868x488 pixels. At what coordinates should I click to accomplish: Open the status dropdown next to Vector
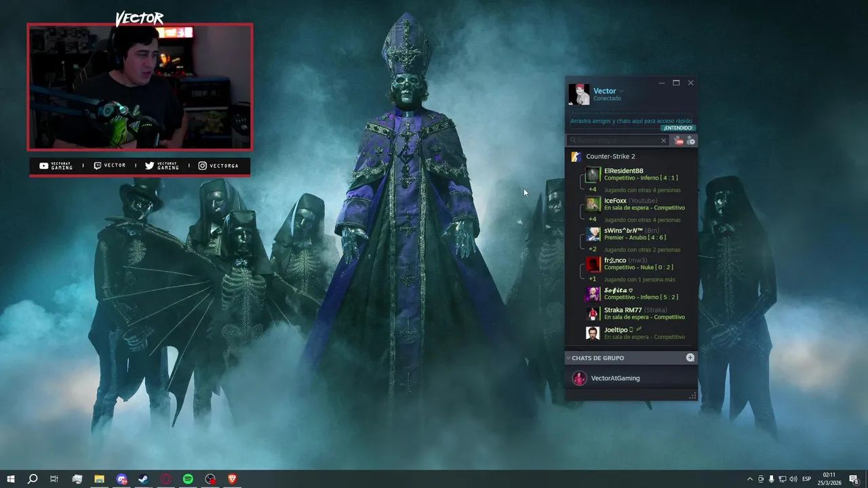click(621, 91)
